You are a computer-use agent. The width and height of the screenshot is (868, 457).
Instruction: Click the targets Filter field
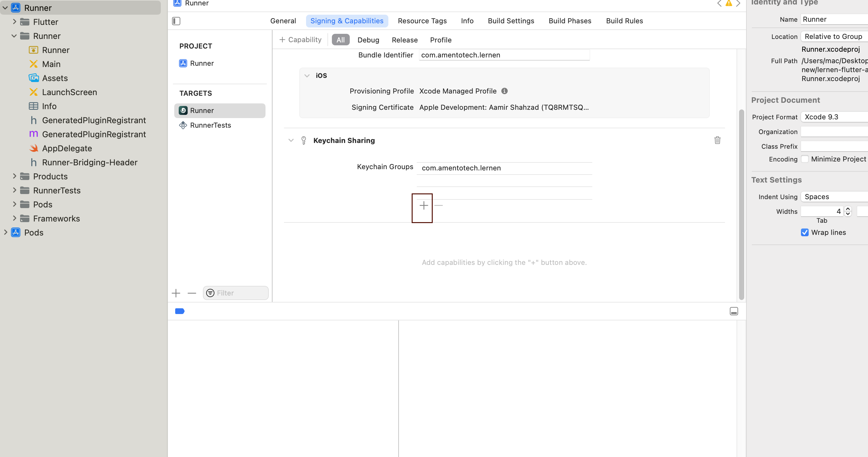[x=236, y=293]
